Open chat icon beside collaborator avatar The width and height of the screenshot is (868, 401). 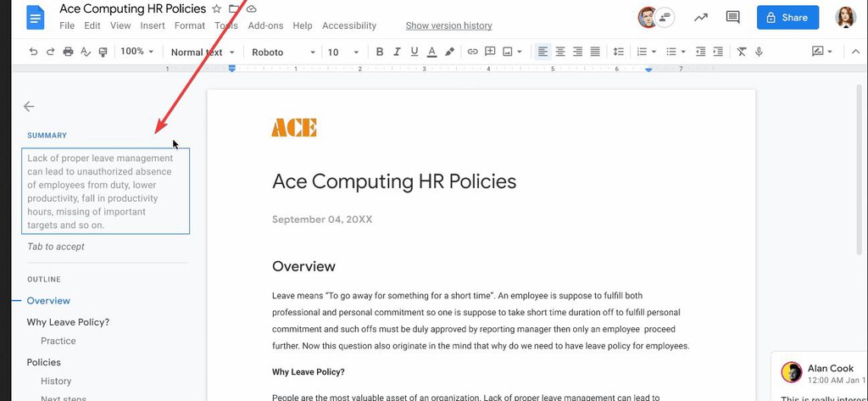pyautogui.click(x=665, y=17)
